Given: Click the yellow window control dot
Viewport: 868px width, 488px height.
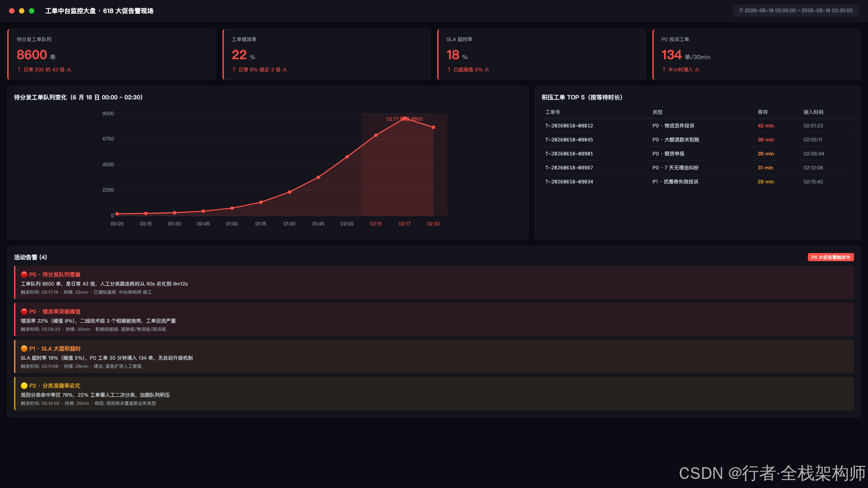Looking at the screenshot, I should (x=22, y=11).
